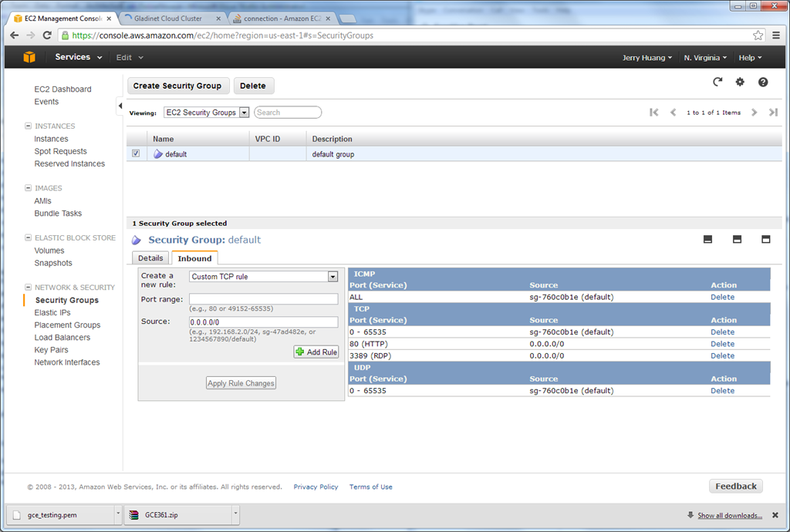This screenshot has height=532, width=790.
Task: Open EC2 Dashboard in the sidebar
Action: tap(62, 89)
